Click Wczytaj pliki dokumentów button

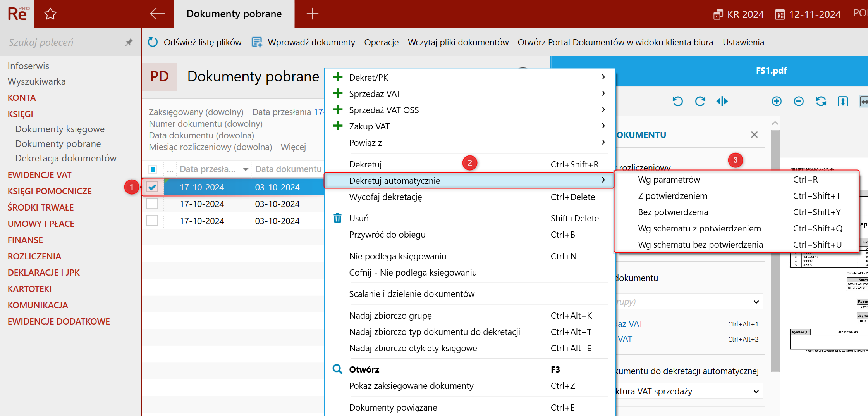[x=458, y=42]
